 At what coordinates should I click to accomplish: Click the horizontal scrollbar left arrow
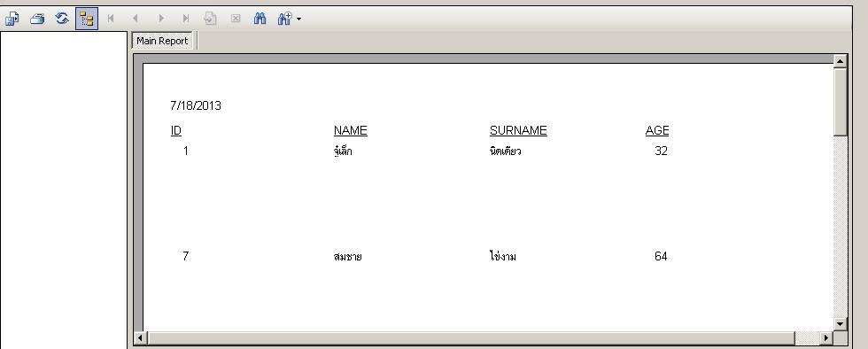[x=141, y=337]
